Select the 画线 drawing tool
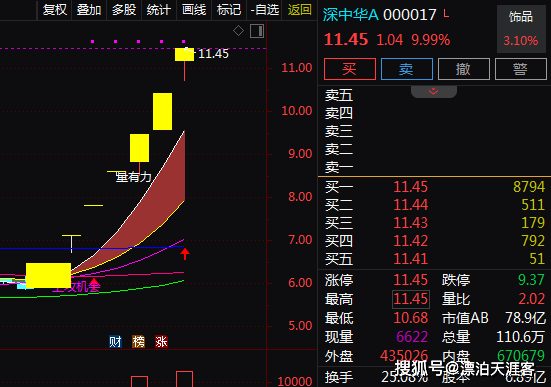 pyautogui.click(x=194, y=10)
